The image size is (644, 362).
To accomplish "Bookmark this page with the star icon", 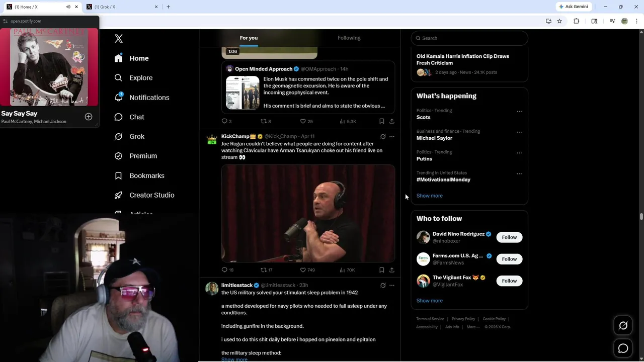I will tap(559, 21).
